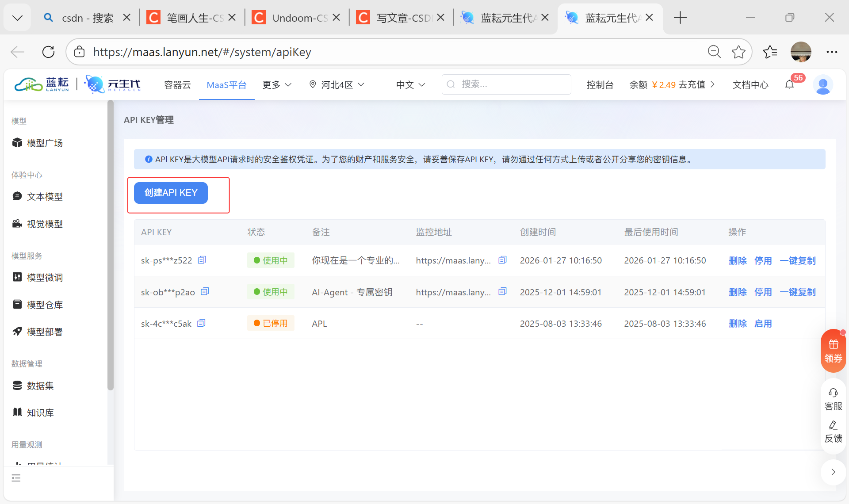Copy the sk-4c***c5ak API key
The image size is (849, 504).
click(201, 323)
